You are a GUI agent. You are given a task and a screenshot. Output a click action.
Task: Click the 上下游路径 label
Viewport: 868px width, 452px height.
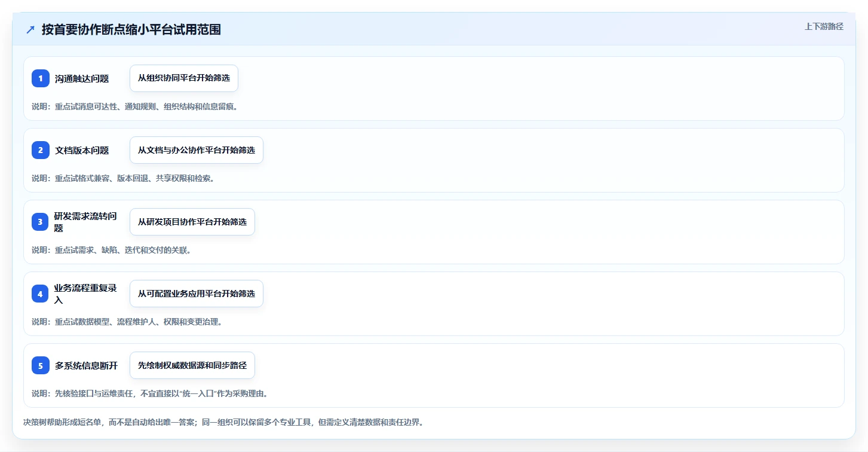[x=824, y=26]
